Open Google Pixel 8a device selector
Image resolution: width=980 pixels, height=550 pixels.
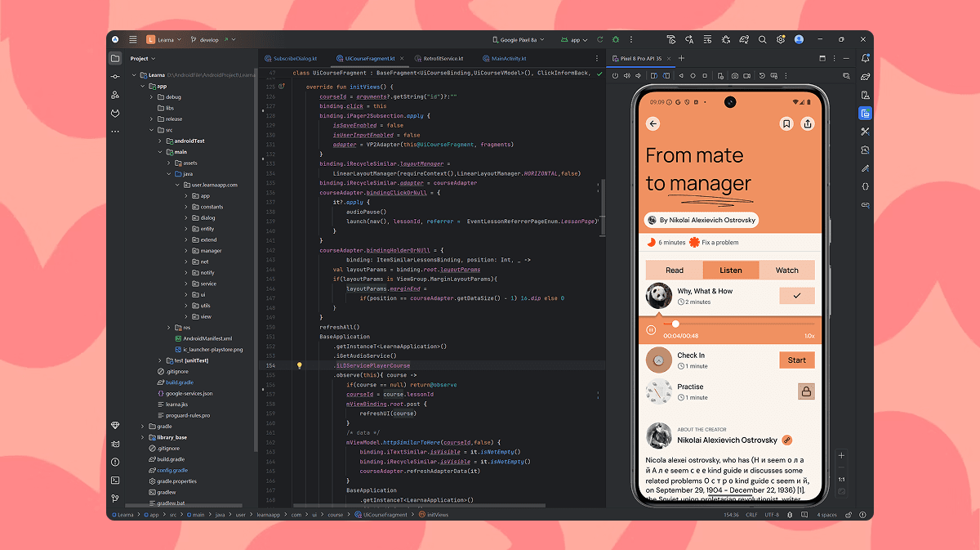click(519, 39)
